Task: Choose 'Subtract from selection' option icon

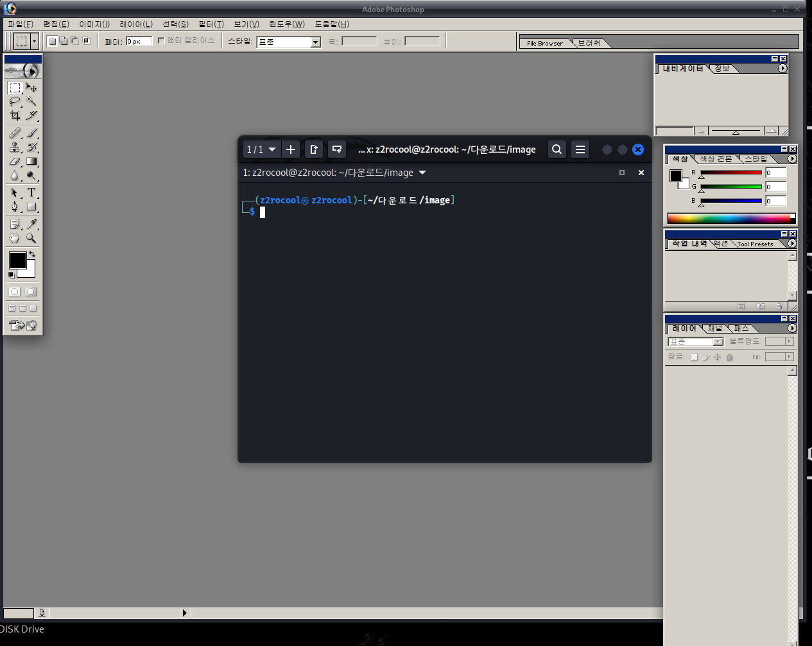Action: click(74, 40)
